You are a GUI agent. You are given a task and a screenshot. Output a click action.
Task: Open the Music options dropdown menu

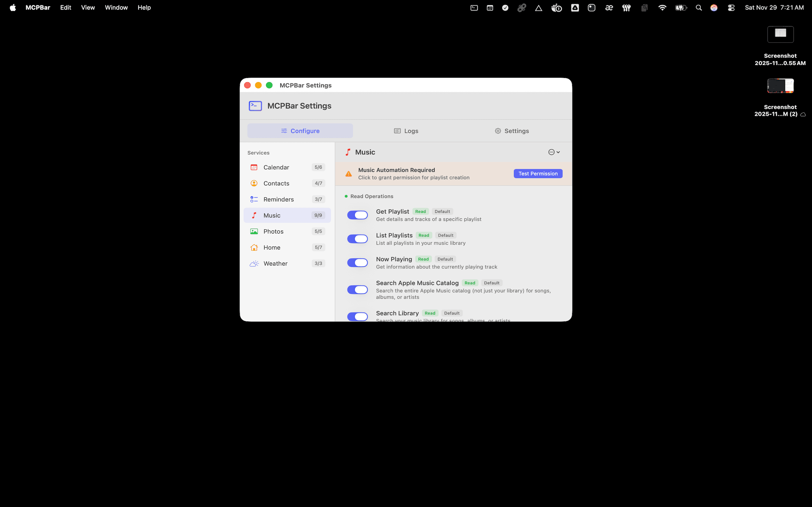pos(554,152)
